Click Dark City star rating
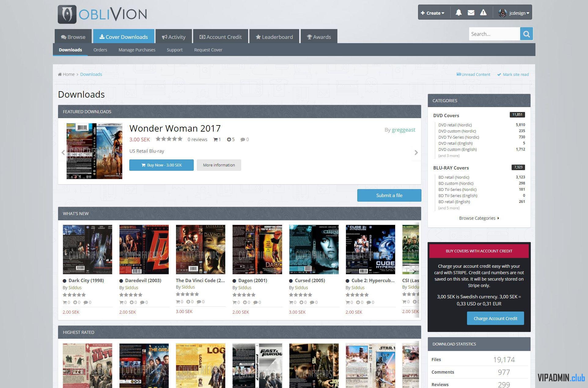588x388 pixels. point(74,295)
